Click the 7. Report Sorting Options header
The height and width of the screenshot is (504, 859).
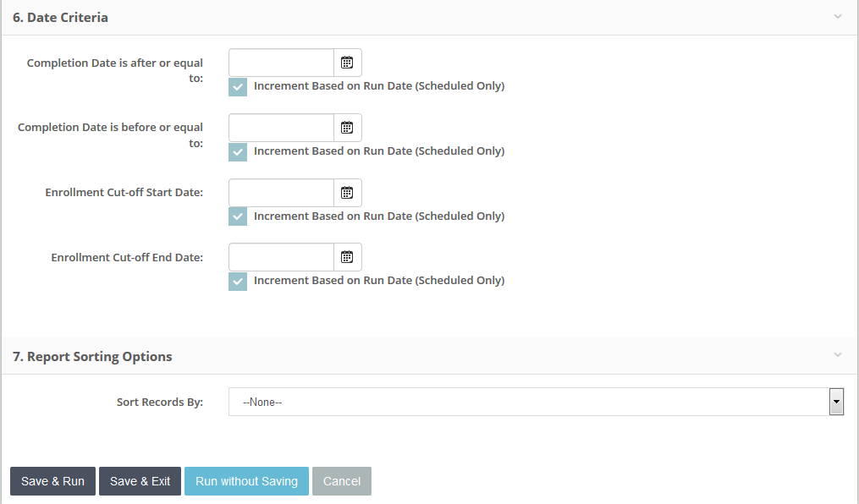click(92, 357)
